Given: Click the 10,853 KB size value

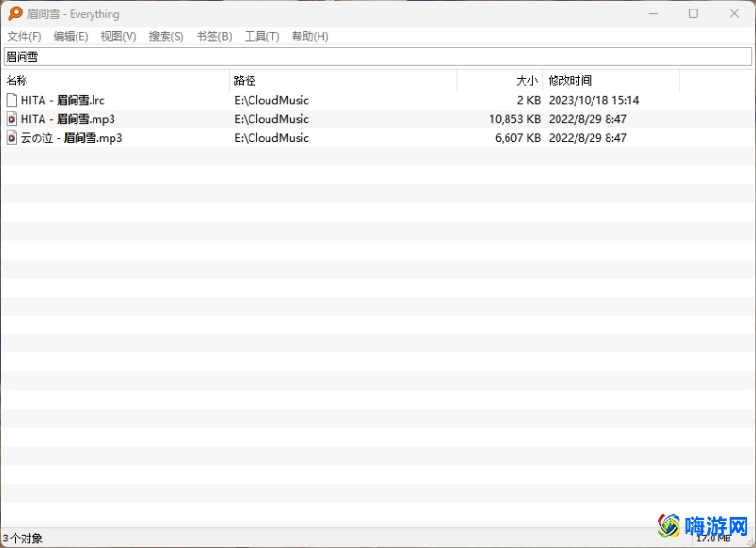Looking at the screenshot, I should (x=515, y=119).
